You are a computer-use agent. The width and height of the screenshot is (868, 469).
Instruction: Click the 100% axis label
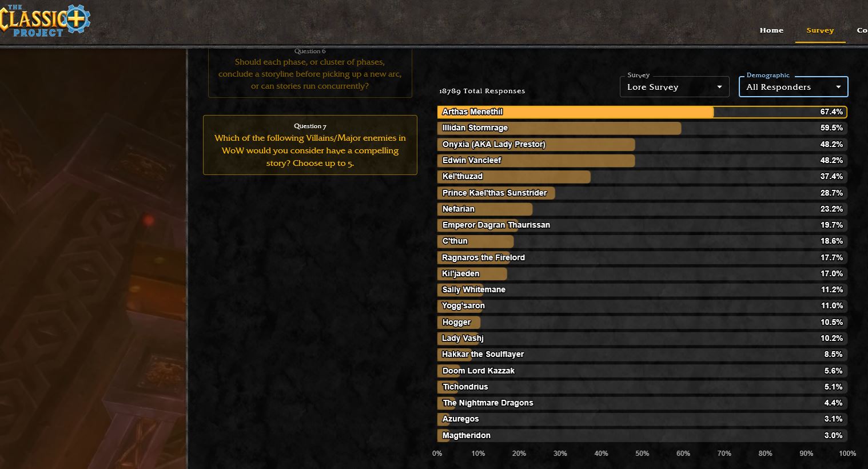pyautogui.click(x=847, y=454)
